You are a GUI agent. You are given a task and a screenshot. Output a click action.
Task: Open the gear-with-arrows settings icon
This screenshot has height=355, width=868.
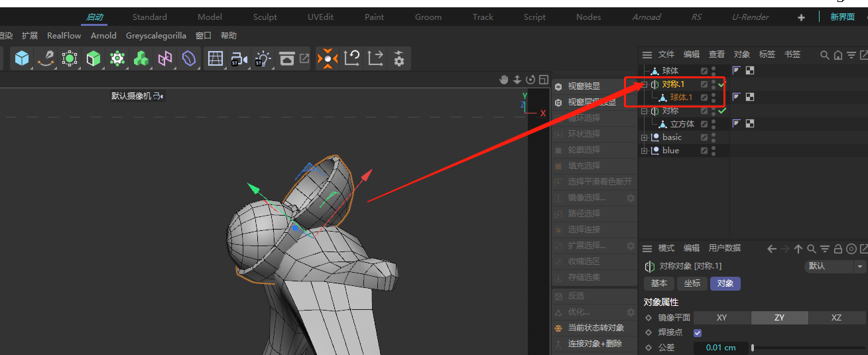[x=399, y=59]
